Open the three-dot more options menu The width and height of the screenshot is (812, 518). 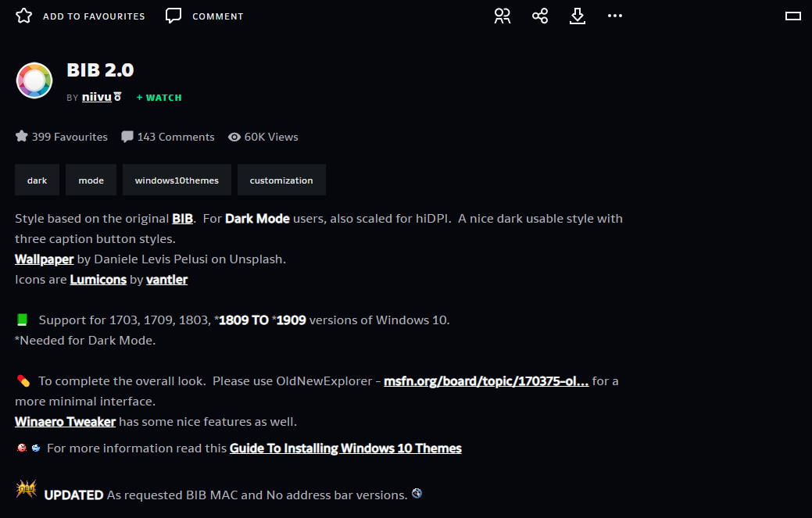(x=615, y=16)
